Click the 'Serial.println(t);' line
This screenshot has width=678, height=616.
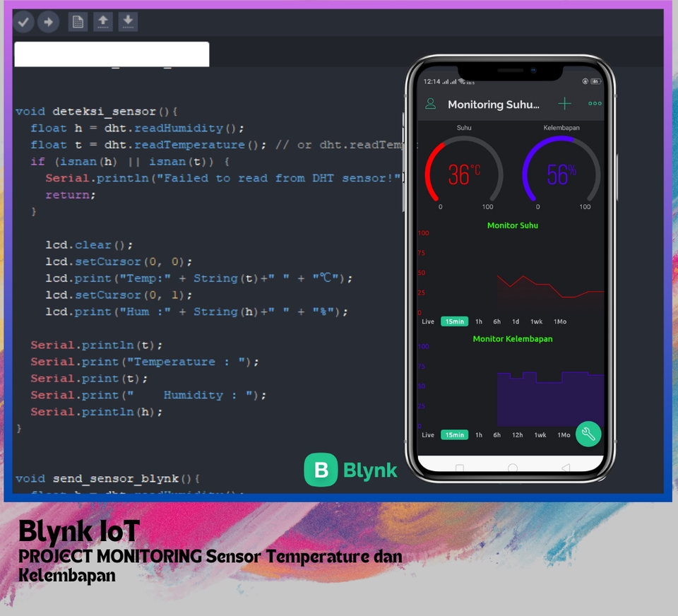pos(97,345)
